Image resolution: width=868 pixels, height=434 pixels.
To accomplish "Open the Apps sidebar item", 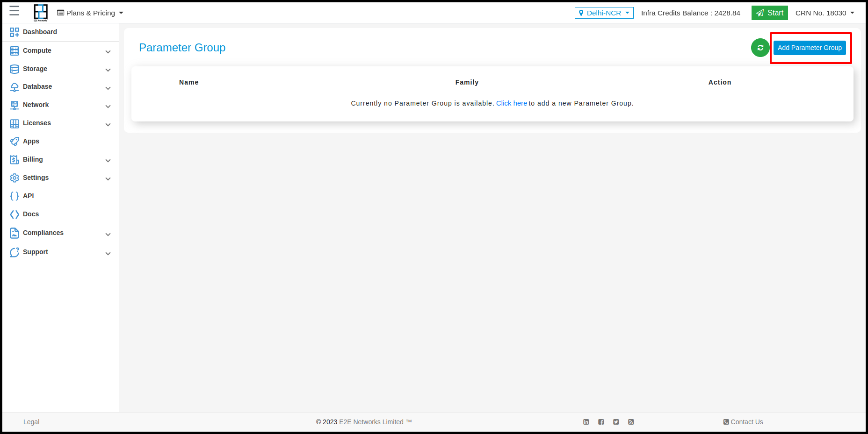I will tap(31, 141).
